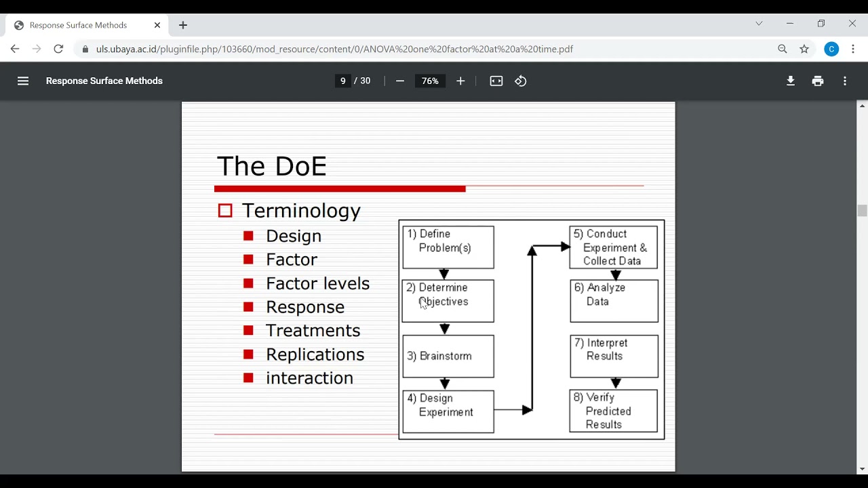Click the 'Treatments' list item
Image resolution: width=868 pixels, height=488 pixels.
313,331
